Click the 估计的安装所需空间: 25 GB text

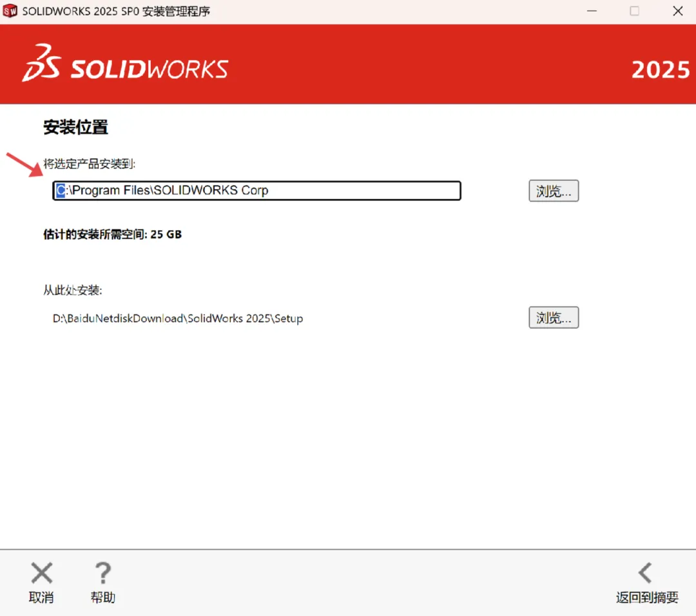tap(112, 234)
